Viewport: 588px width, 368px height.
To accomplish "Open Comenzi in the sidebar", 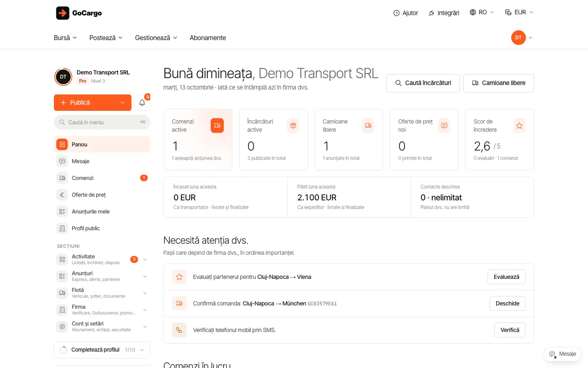I will pos(102,178).
